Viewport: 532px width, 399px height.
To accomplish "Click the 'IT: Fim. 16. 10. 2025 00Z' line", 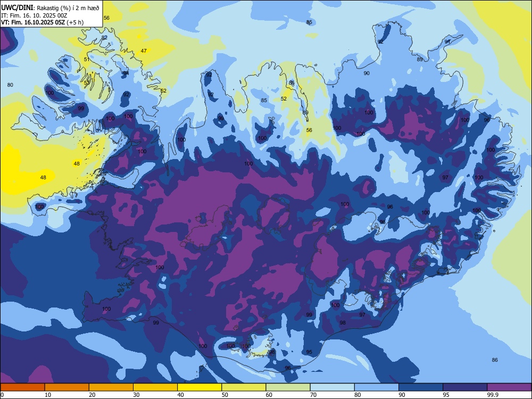I will click(x=34, y=15).
